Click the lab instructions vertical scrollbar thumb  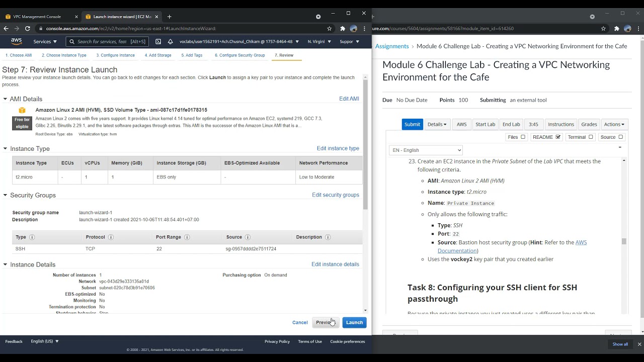pyautogui.click(x=624, y=241)
